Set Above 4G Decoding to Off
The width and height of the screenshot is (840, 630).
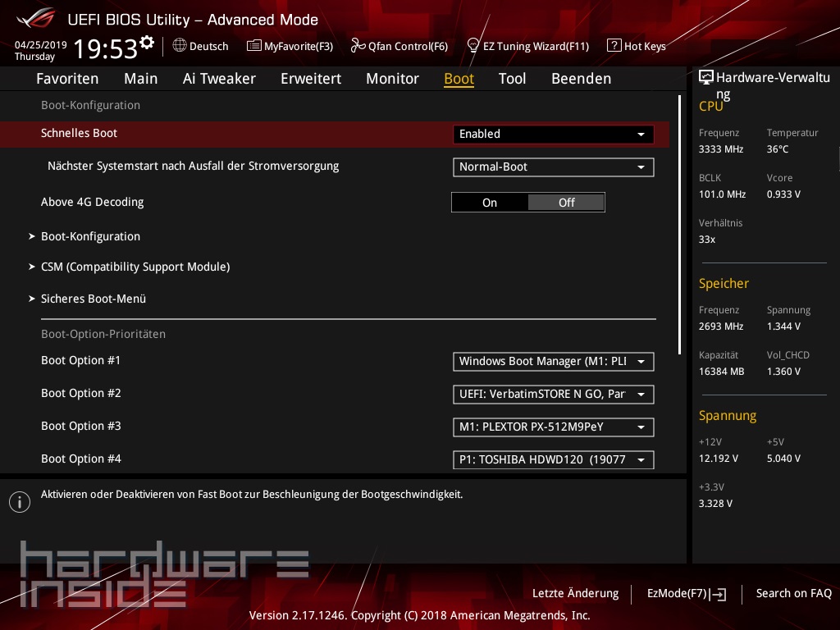tap(566, 203)
